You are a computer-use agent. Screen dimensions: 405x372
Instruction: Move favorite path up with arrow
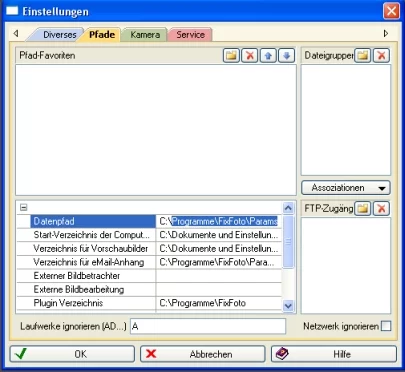[268, 55]
